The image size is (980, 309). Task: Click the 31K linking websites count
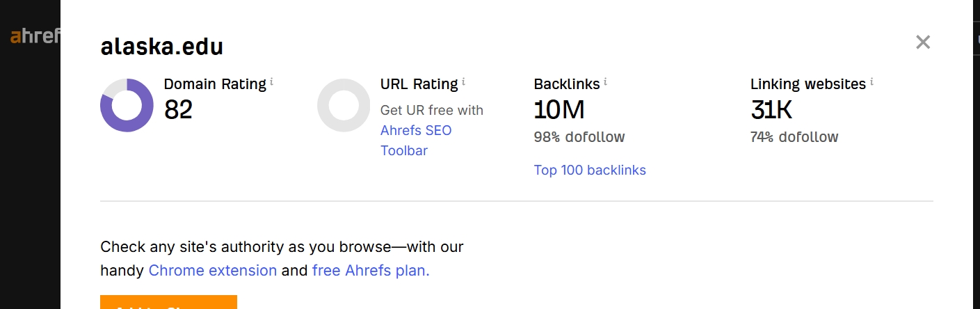click(x=771, y=109)
